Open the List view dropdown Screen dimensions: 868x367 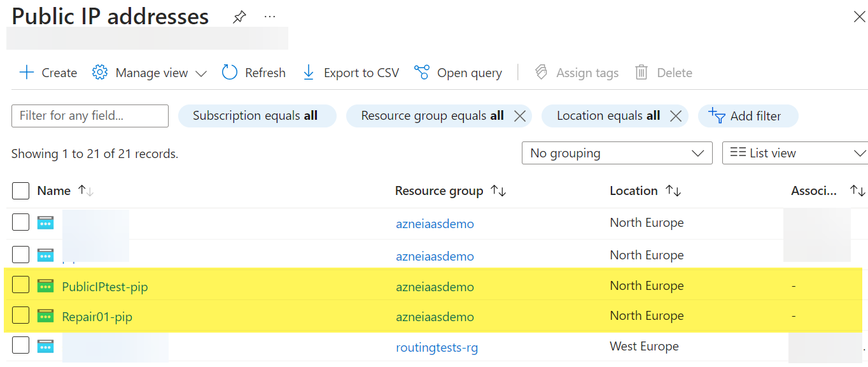point(795,153)
